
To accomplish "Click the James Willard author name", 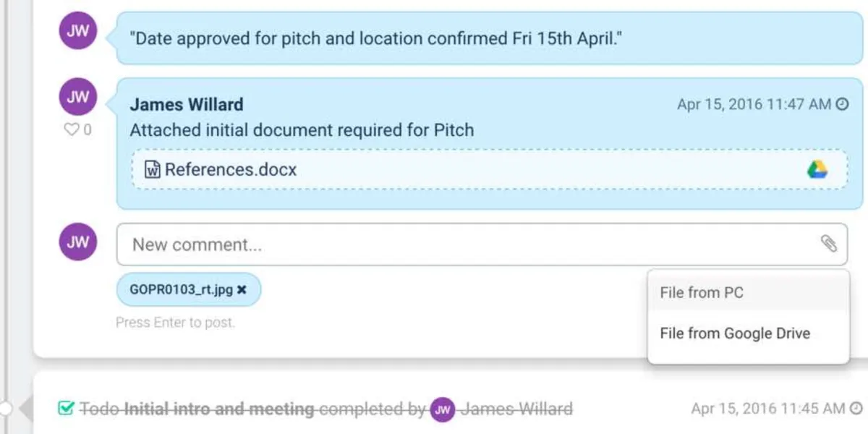I will coord(187,104).
